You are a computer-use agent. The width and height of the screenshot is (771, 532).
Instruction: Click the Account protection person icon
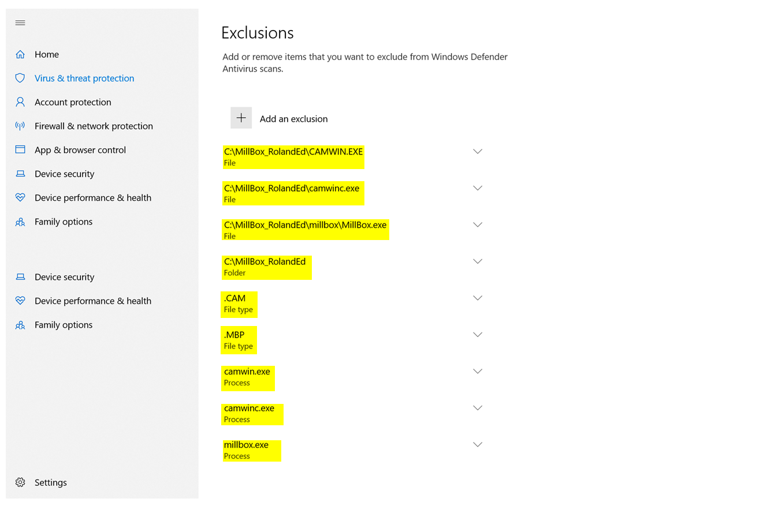pos(20,102)
